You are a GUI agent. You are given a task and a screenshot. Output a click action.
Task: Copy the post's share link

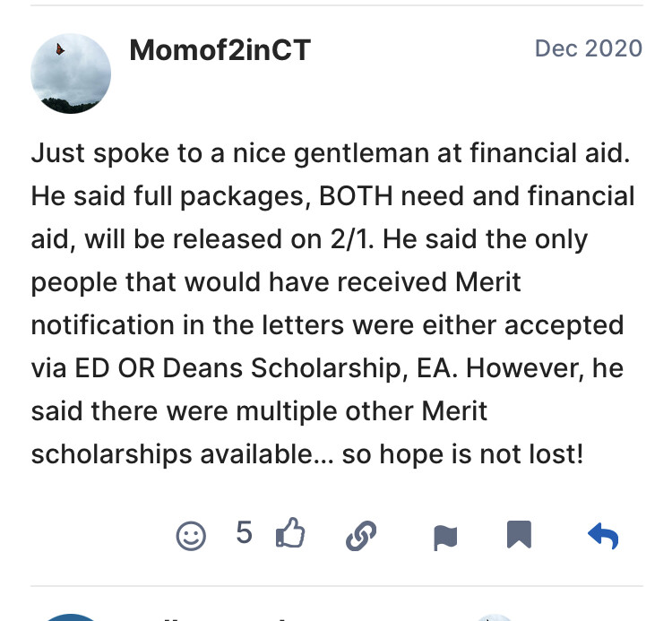point(360,536)
